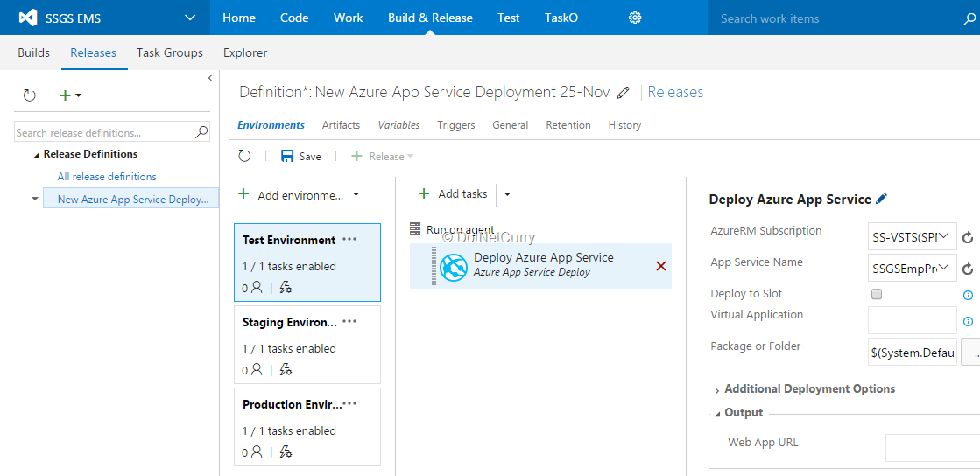Refresh the AzureRM Subscription list
The image size is (980, 476).
(968, 237)
